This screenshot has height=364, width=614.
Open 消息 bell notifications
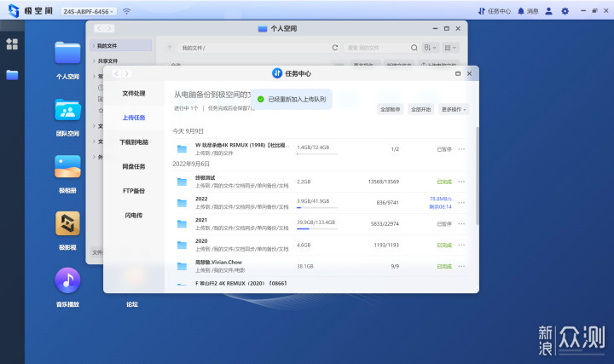click(528, 11)
